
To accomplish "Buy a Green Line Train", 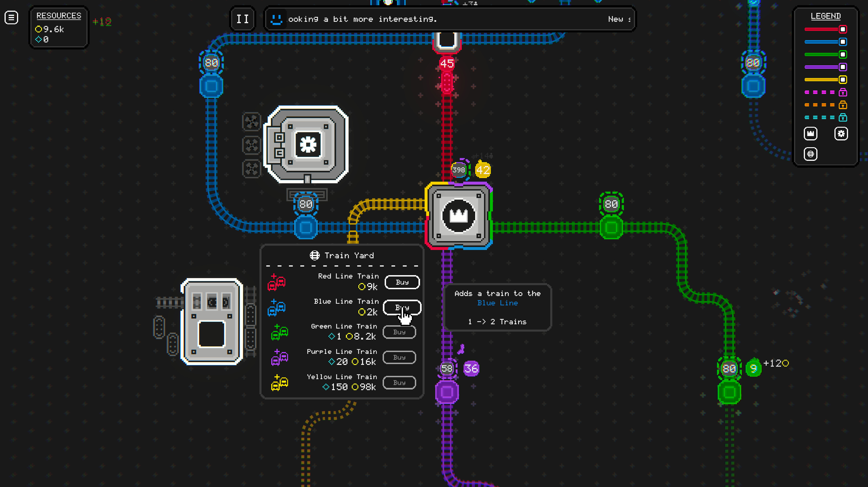I will (399, 332).
